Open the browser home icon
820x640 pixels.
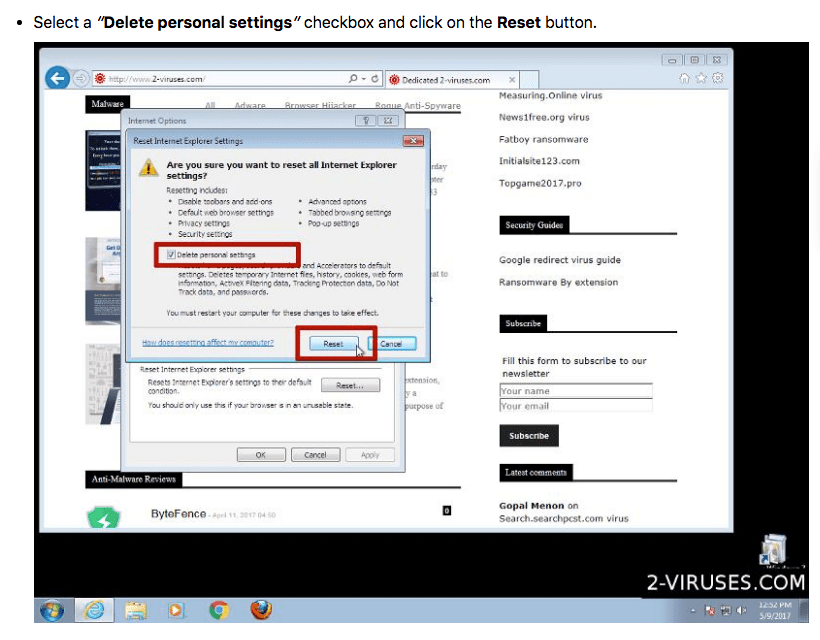tap(684, 78)
